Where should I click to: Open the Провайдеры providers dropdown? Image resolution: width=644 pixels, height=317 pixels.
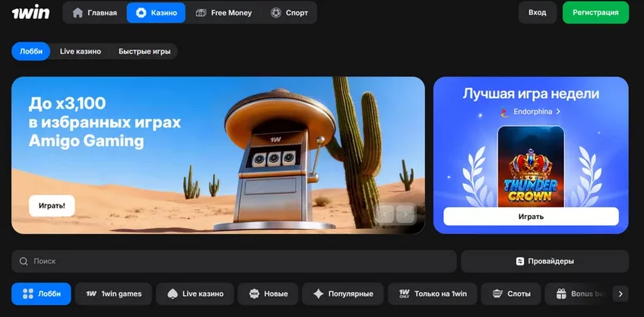[x=544, y=262]
